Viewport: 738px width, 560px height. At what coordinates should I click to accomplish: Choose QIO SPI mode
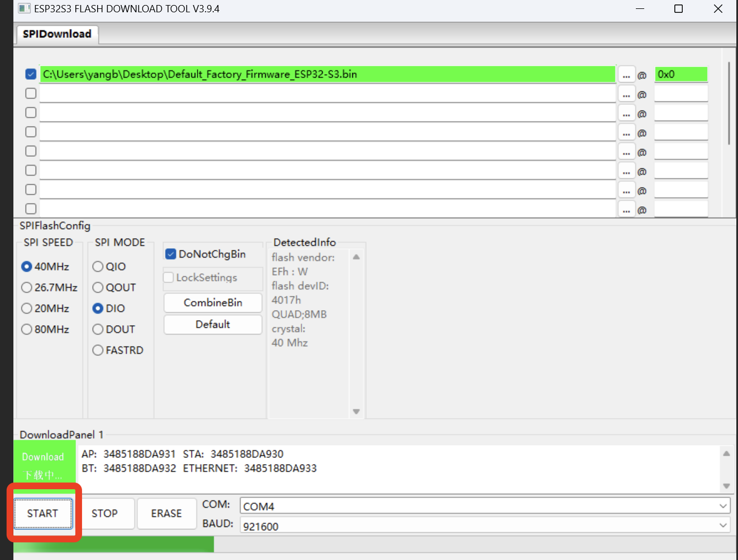109,267
